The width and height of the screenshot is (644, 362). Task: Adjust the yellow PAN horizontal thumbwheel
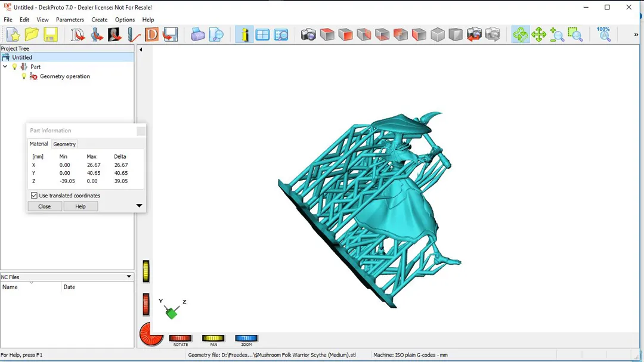coord(213,338)
